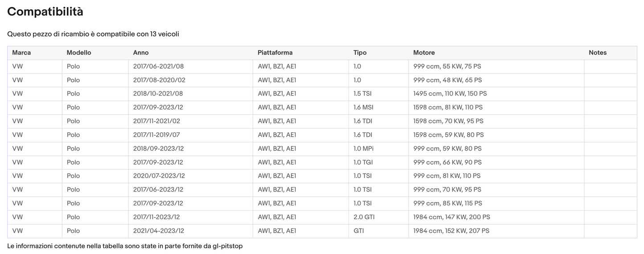Screen dimensions: 644x254
Task: Click the Notes column header
Action: click(598, 53)
